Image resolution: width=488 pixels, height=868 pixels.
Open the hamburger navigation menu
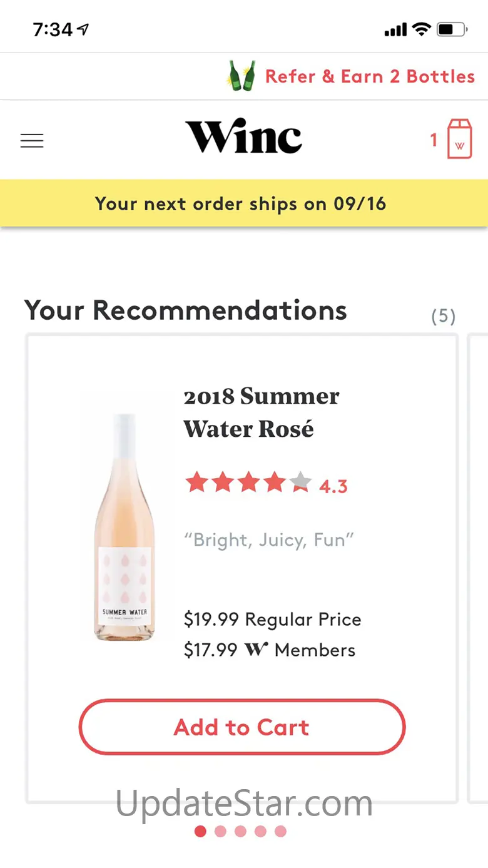click(x=32, y=141)
